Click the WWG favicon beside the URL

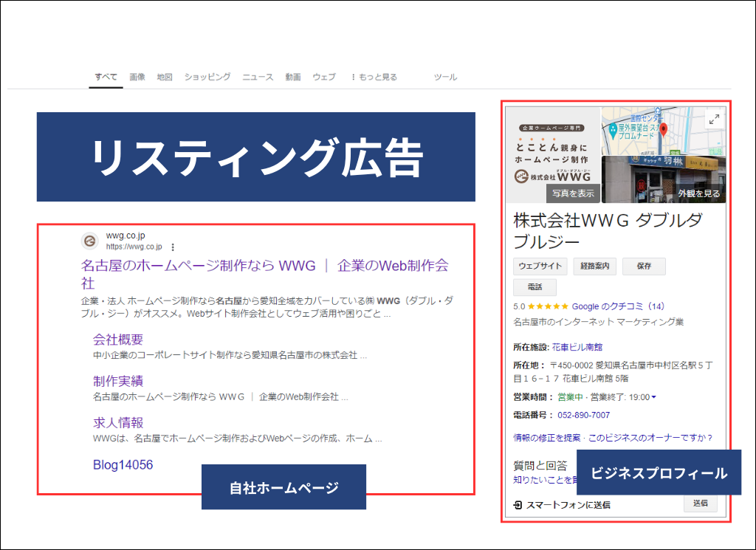90,241
